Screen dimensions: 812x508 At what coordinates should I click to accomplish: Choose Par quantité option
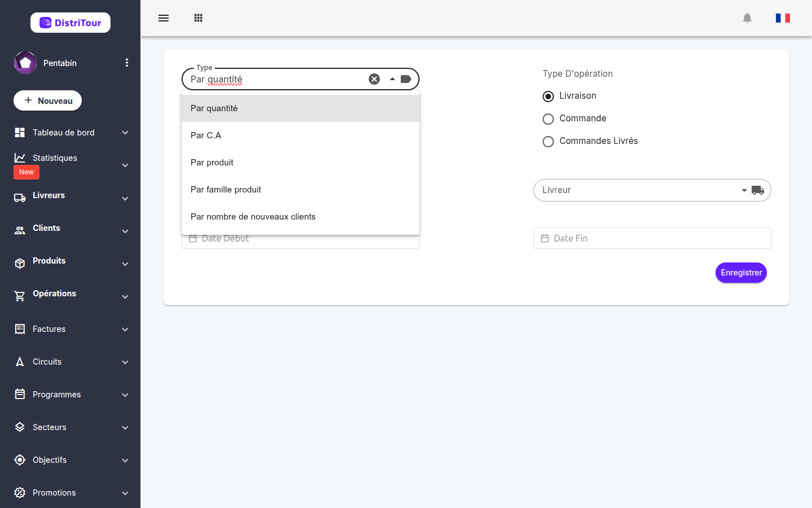(x=301, y=108)
